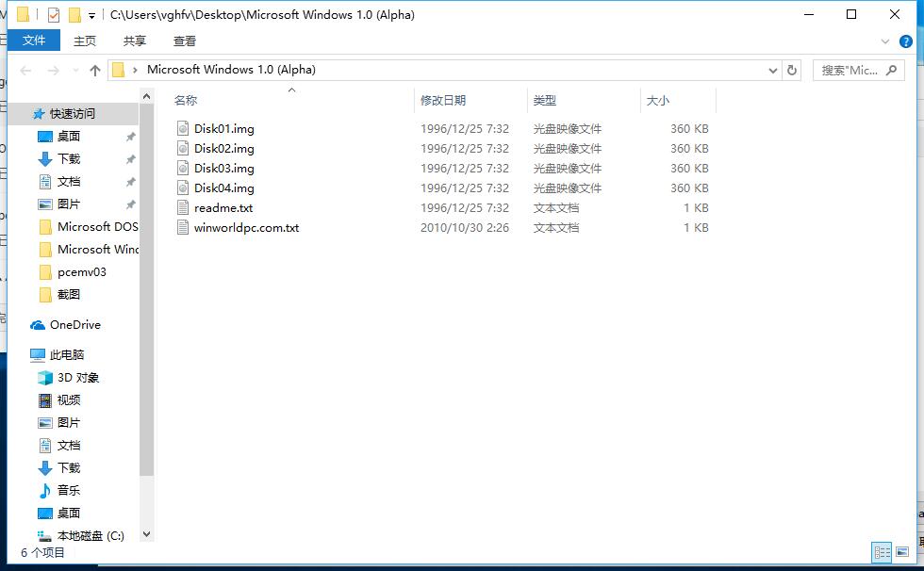Viewport: 924px width, 571px height.
Task: Switch to large icons view layout button
Action: point(902,552)
